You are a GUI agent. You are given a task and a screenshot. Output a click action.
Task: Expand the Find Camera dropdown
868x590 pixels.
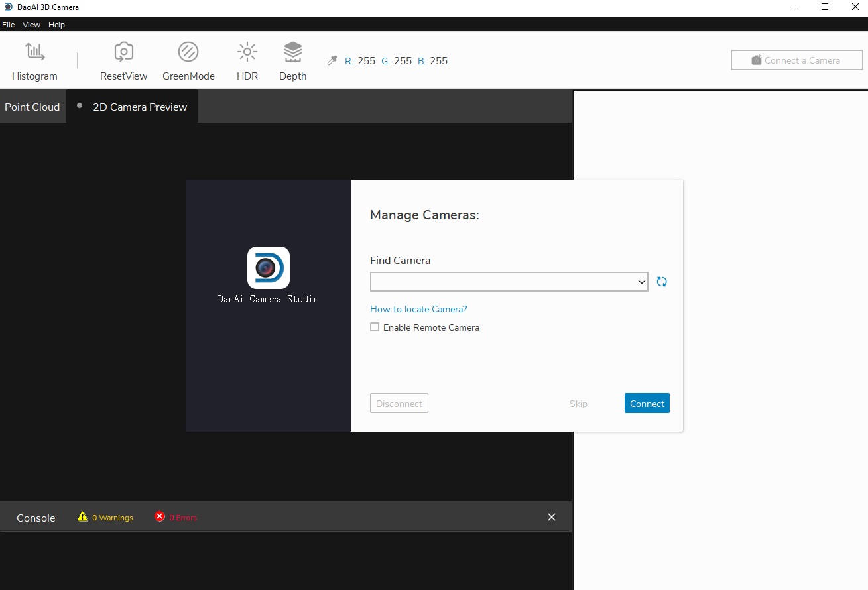point(641,282)
